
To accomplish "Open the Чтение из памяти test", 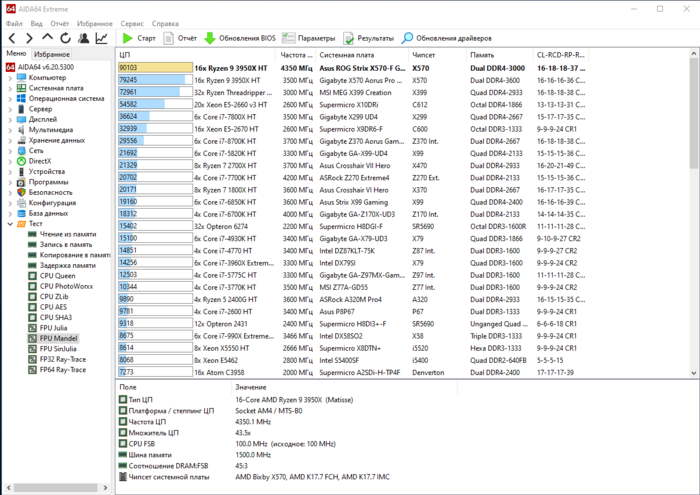I will point(62,234).
